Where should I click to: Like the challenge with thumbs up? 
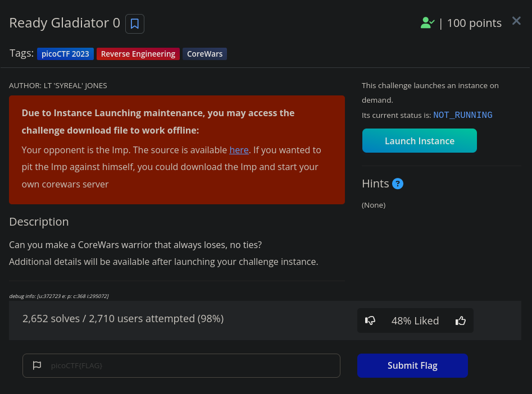click(461, 320)
